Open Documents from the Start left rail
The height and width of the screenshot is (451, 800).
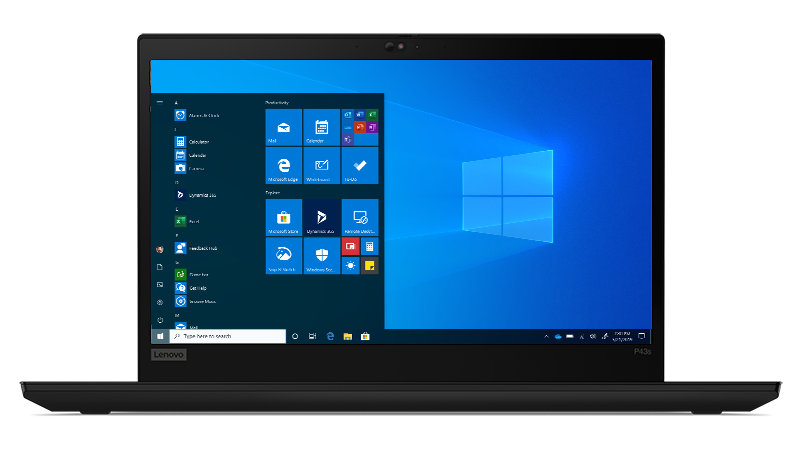[x=160, y=267]
